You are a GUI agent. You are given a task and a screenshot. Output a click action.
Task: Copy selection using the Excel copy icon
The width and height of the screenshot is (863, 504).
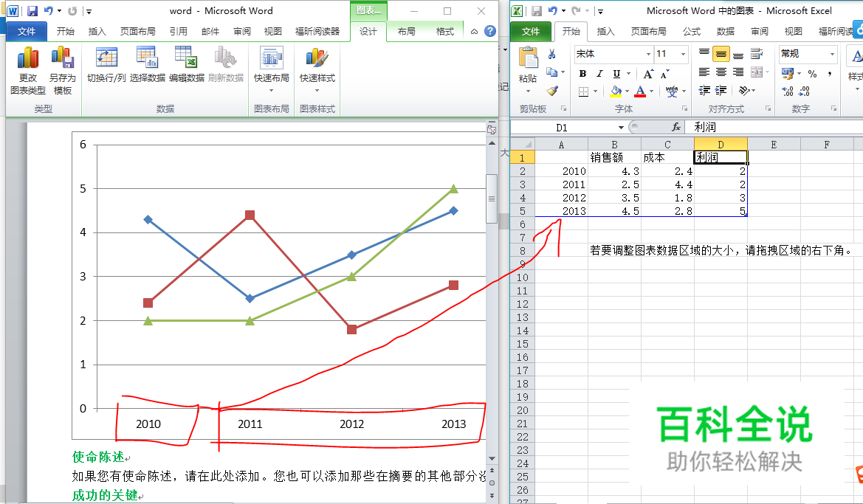point(551,72)
